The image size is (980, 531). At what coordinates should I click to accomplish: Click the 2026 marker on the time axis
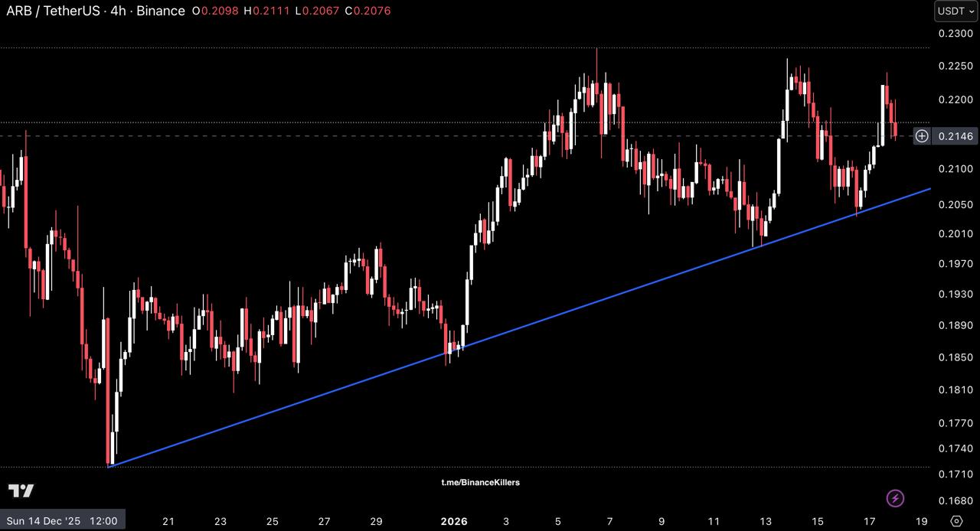[453, 521]
